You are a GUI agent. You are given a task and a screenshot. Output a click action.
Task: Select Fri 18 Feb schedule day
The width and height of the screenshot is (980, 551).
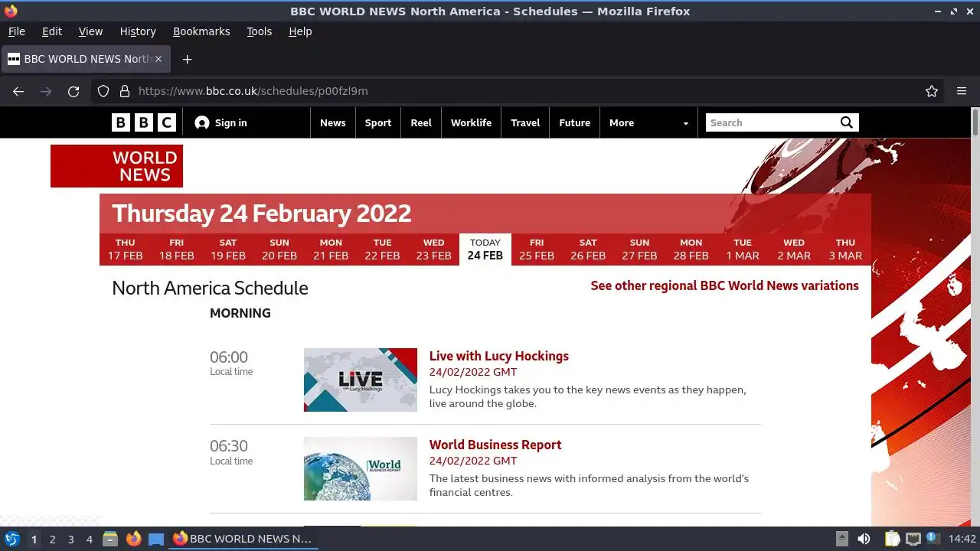(x=177, y=249)
